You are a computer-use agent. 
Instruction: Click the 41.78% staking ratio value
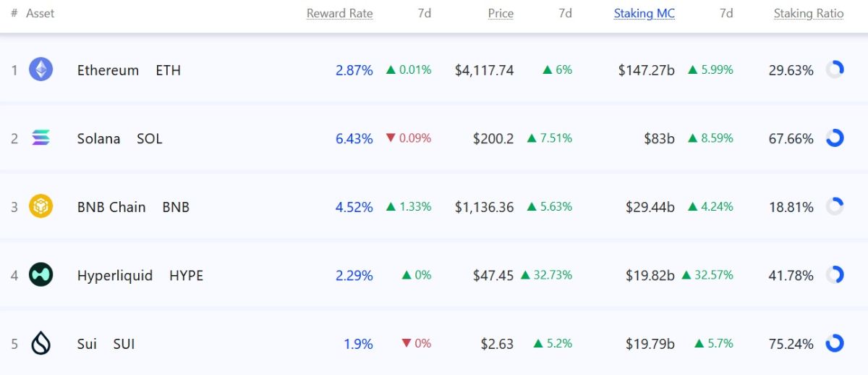click(791, 275)
